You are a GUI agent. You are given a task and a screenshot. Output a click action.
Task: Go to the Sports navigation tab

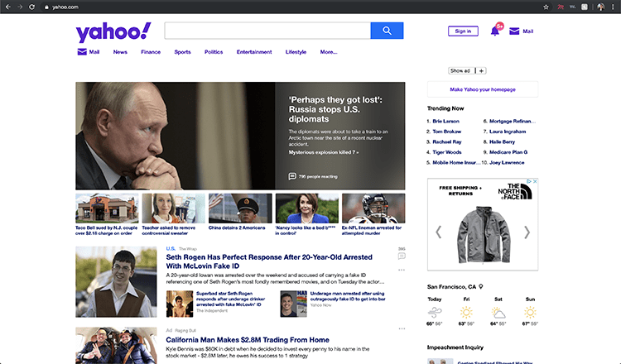coord(182,52)
